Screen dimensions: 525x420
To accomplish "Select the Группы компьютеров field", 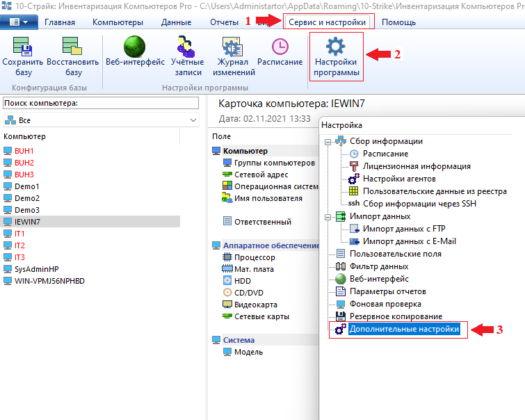I will point(274,163).
